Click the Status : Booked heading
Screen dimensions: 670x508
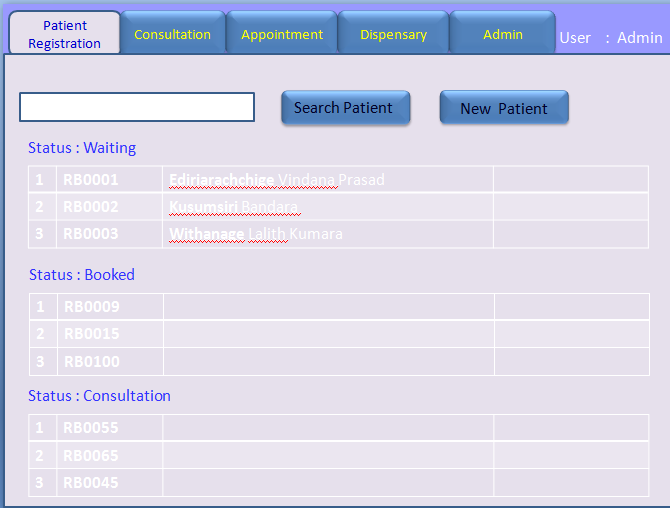(82, 275)
